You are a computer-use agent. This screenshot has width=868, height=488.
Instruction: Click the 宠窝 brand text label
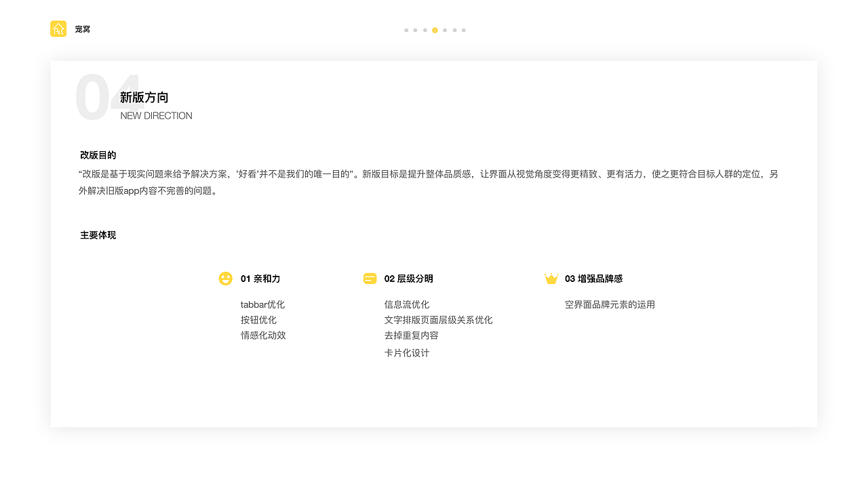click(82, 28)
